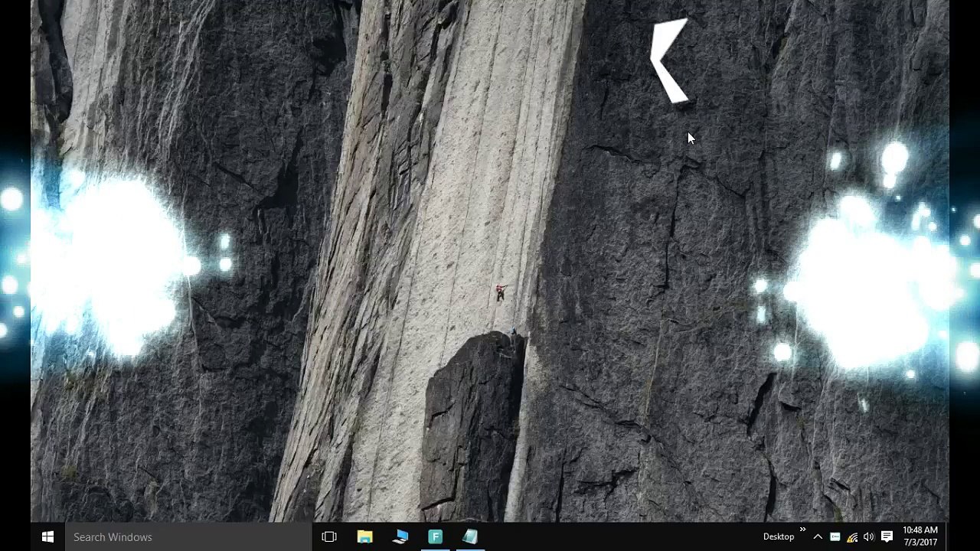Open the 10:48 AM clock and calendar
This screenshot has width=980, height=551.
(920, 536)
